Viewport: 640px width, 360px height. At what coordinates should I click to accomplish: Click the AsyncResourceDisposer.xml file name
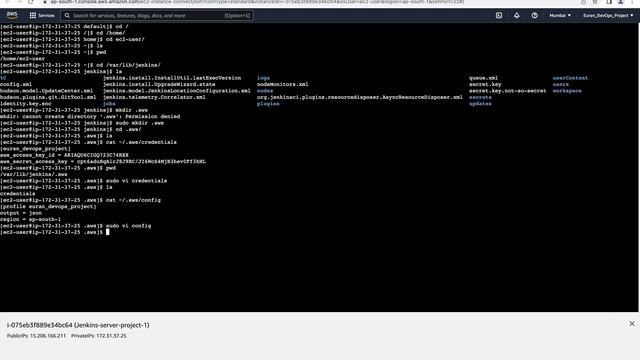pyautogui.click(x=360, y=98)
